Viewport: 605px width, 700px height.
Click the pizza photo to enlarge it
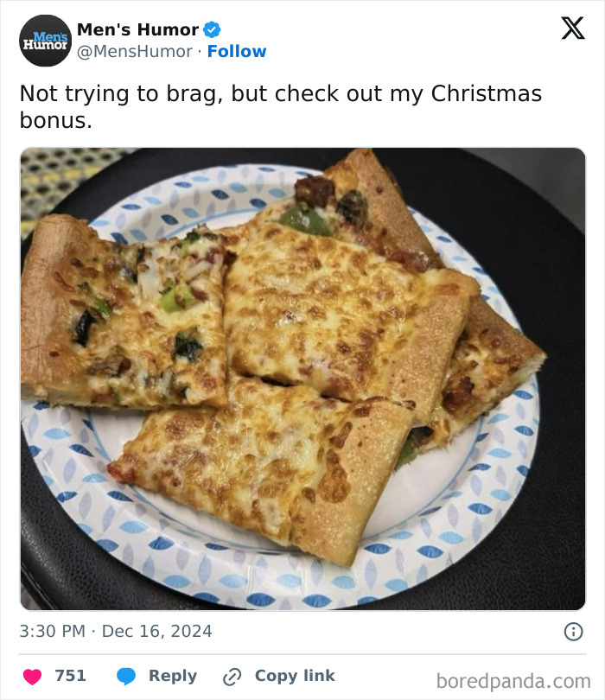click(x=302, y=380)
